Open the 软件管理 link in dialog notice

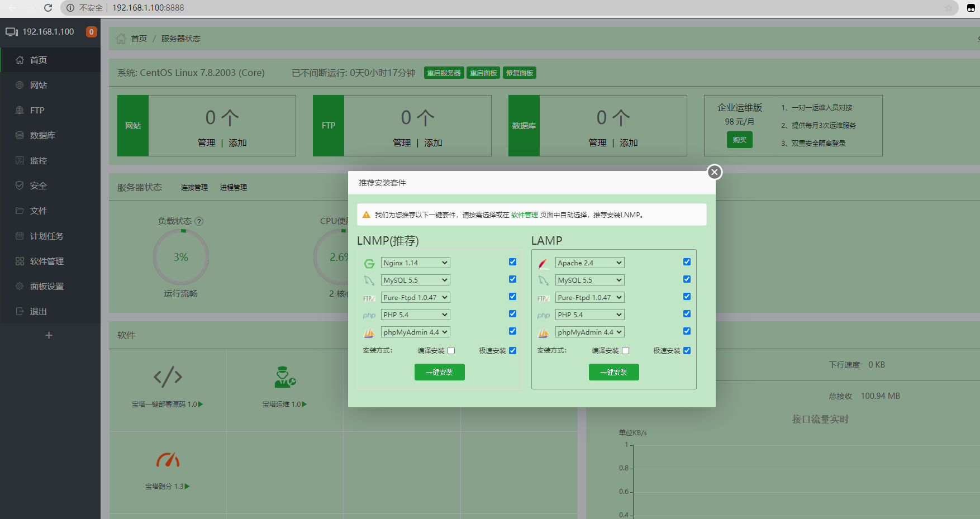click(x=525, y=215)
